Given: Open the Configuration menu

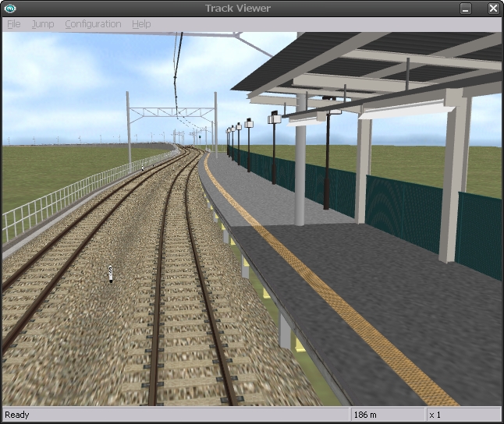Looking at the screenshot, I should tap(93, 24).
